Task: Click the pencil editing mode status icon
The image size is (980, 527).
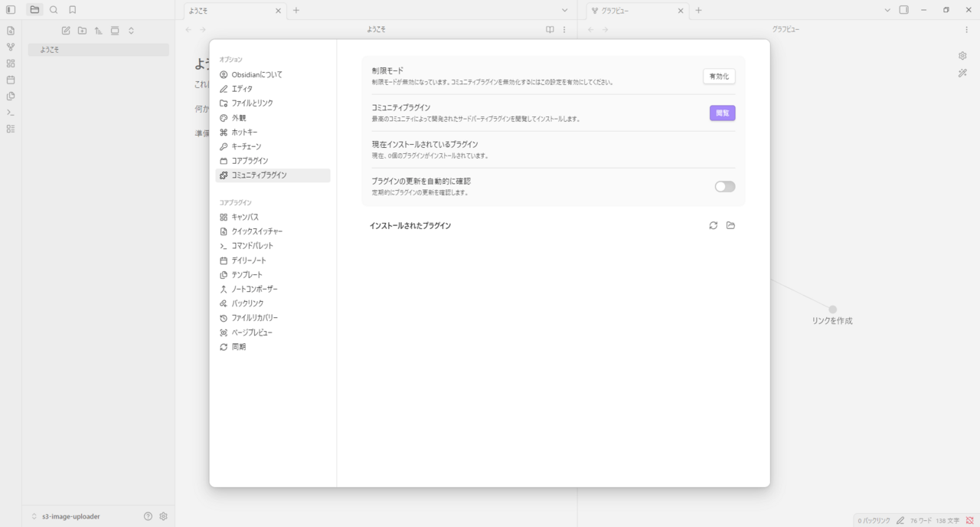Action: click(x=900, y=520)
